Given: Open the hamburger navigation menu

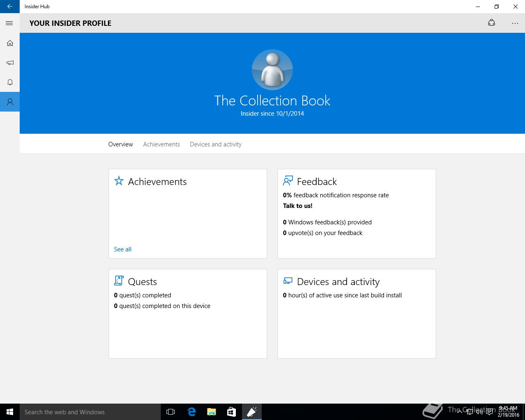Looking at the screenshot, I should pos(9,23).
